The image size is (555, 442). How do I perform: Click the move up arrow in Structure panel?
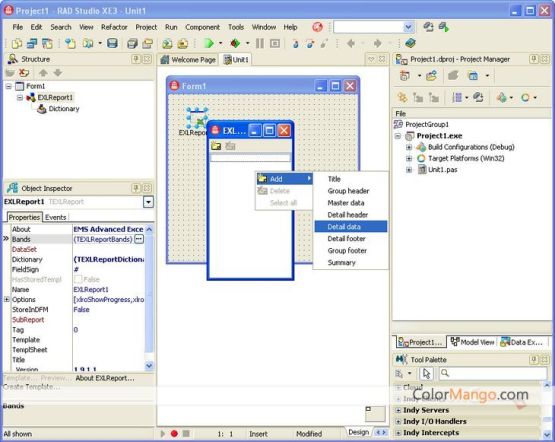tap(43, 73)
